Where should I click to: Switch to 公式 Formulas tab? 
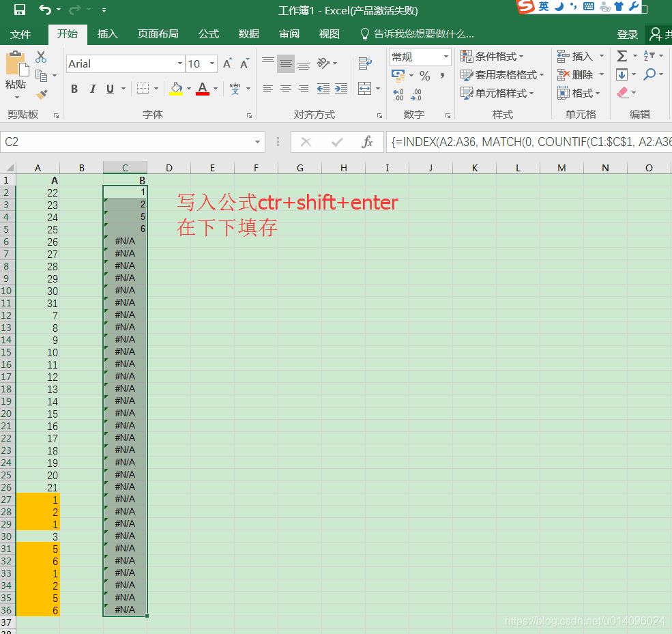[209, 34]
